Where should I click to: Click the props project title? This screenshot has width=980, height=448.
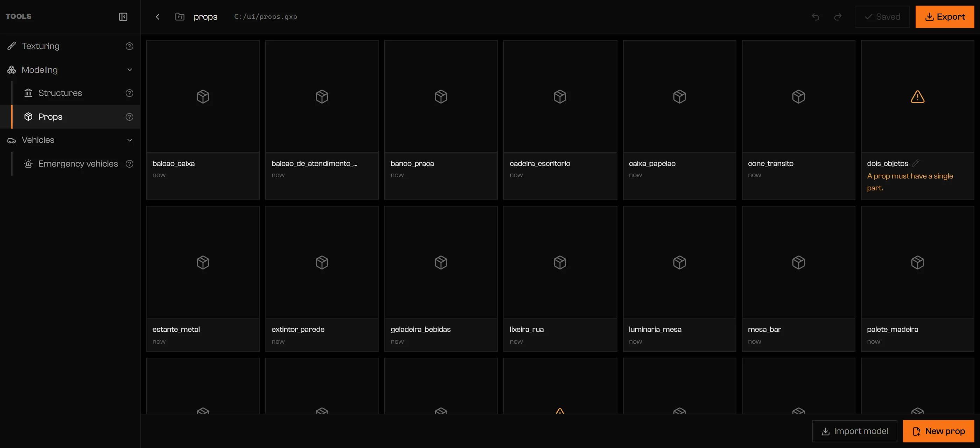(x=205, y=17)
